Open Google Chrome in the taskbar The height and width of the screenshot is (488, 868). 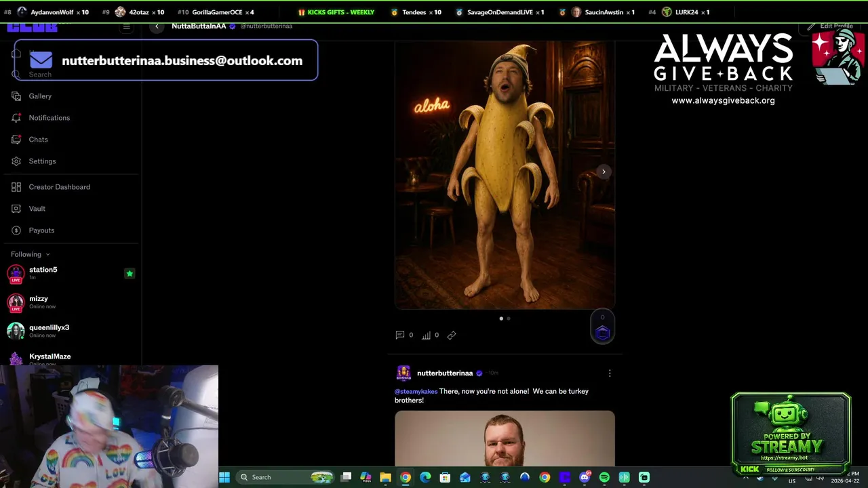pyautogui.click(x=406, y=477)
